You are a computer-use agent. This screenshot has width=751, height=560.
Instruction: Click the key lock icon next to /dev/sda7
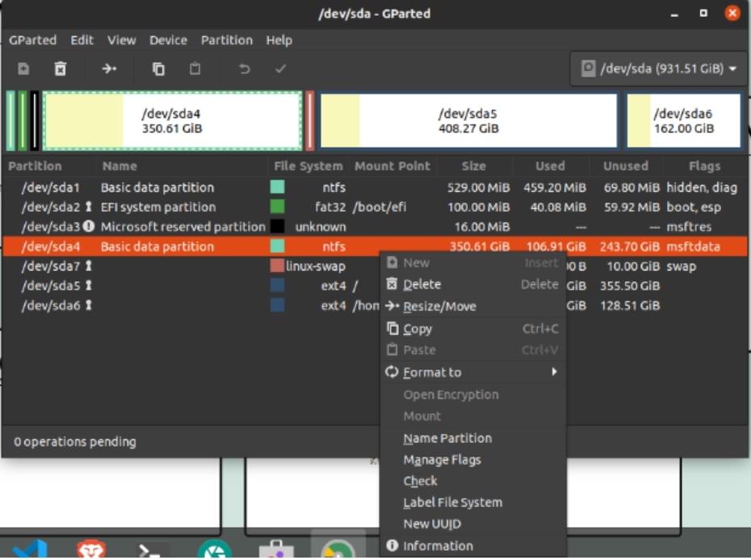click(x=89, y=265)
